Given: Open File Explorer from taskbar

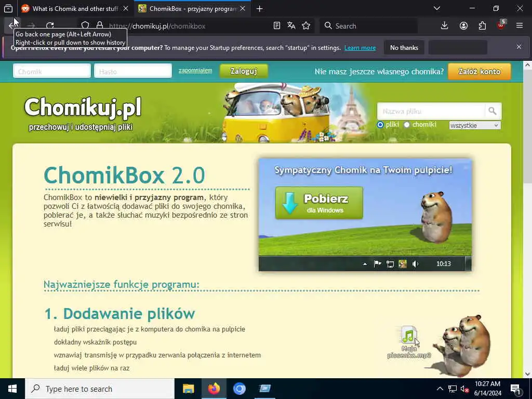Looking at the screenshot, I should point(188,389).
